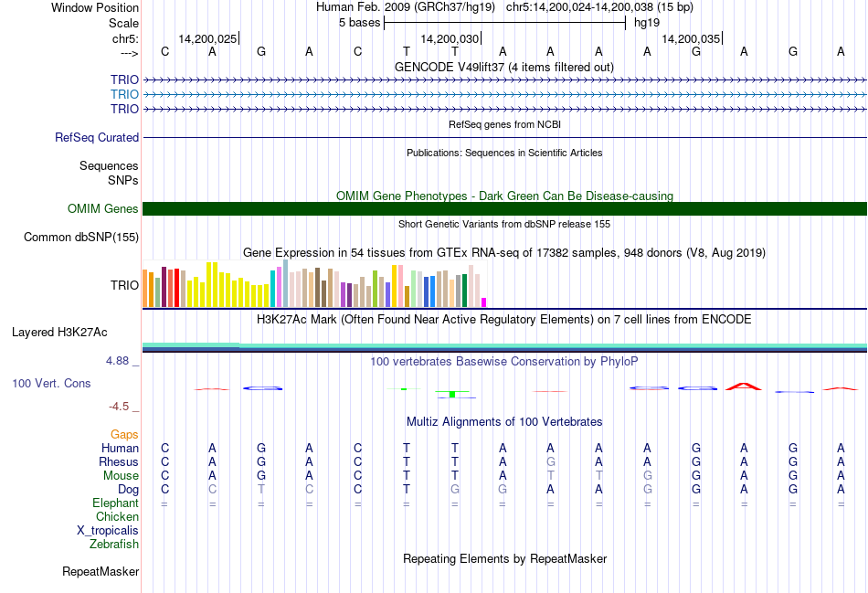Click the OMIM Genes side label

[102, 208]
